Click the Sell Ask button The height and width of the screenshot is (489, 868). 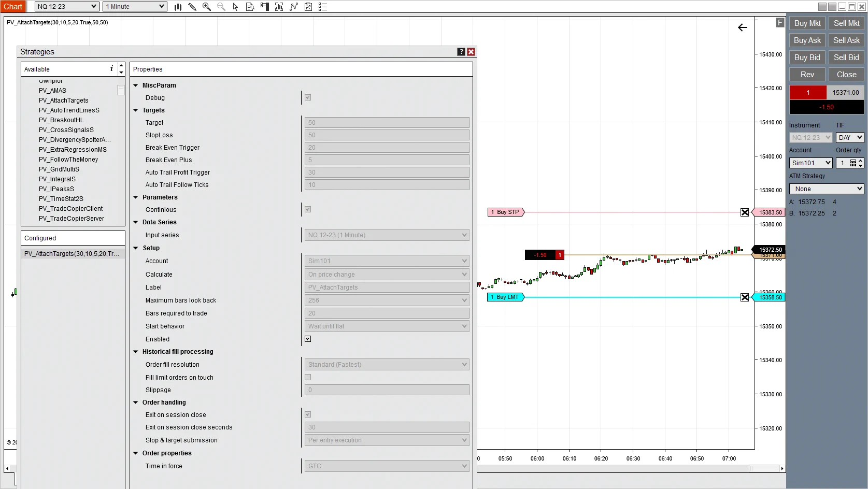click(846, 40)
